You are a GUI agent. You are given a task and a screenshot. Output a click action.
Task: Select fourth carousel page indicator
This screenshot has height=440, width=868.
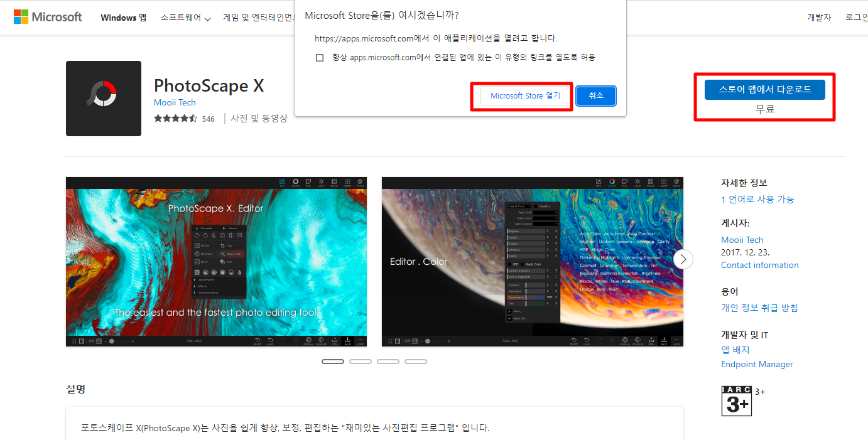click(416, 362)
